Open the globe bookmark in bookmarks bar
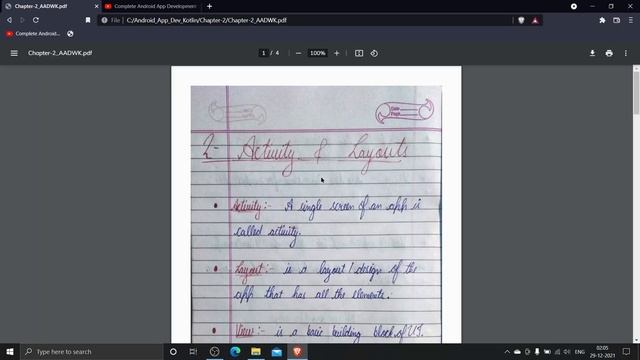640x360 pixels. tap(70, 34)
